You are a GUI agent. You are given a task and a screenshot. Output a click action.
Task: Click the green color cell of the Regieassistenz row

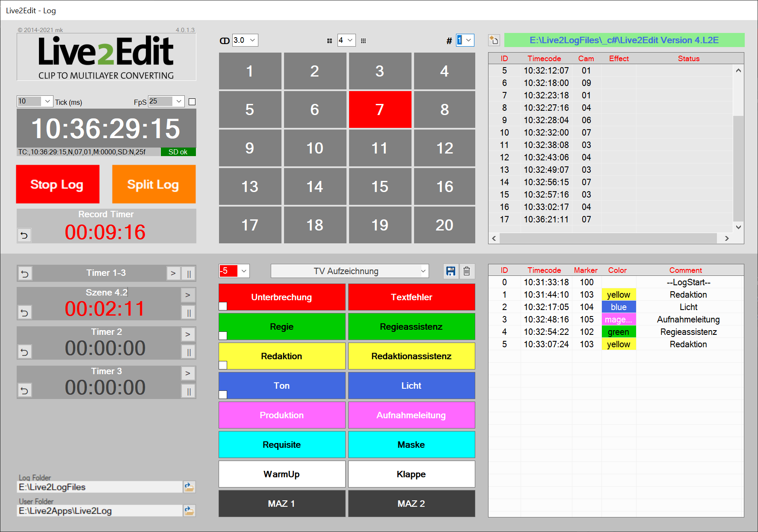(x=619, y=332)
